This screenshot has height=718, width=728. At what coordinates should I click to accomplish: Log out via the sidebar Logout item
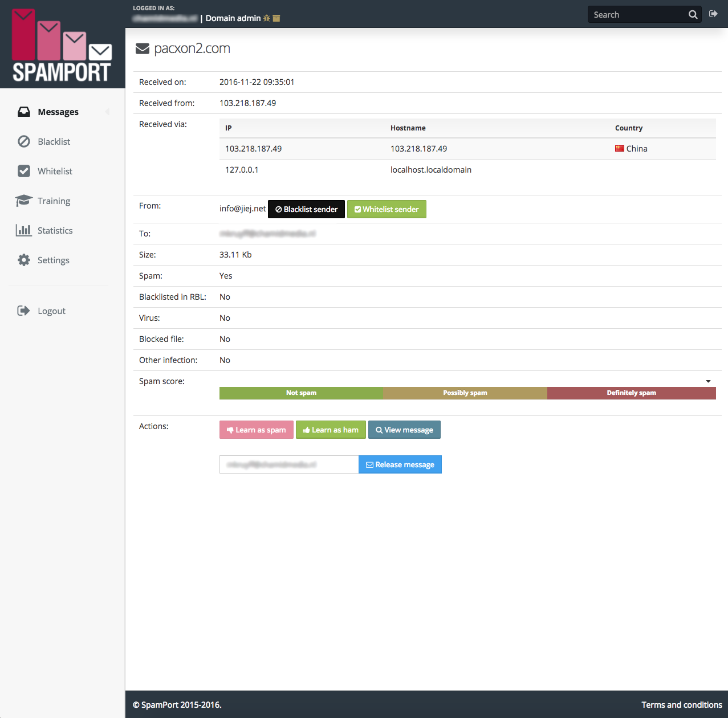click(51, 311)
